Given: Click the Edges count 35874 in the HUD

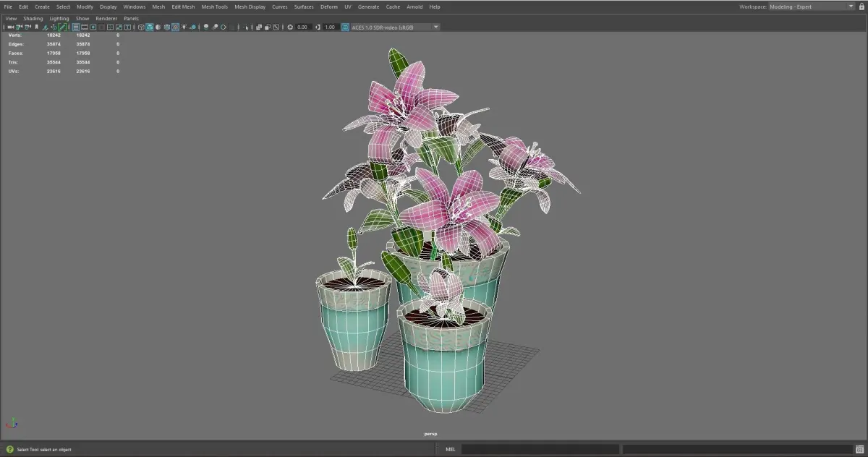Looking at the screenshot, I should click(54, 44).
